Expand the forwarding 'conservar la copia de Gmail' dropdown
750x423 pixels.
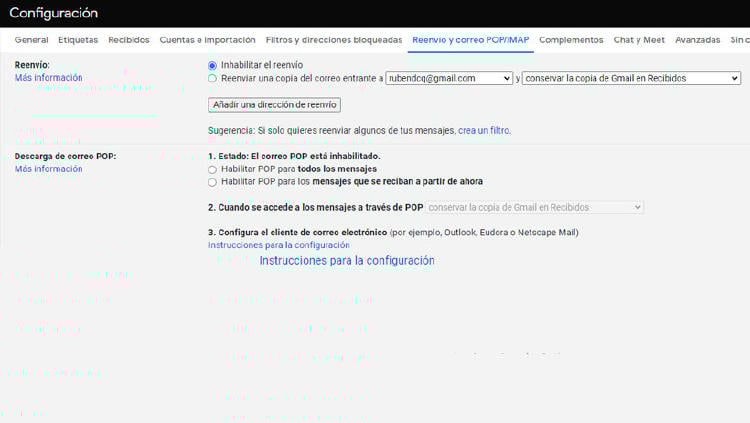(x=631, y=78)
